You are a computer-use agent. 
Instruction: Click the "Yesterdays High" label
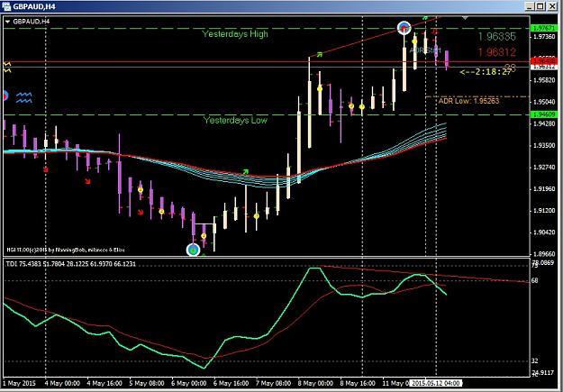coord(235,33)
